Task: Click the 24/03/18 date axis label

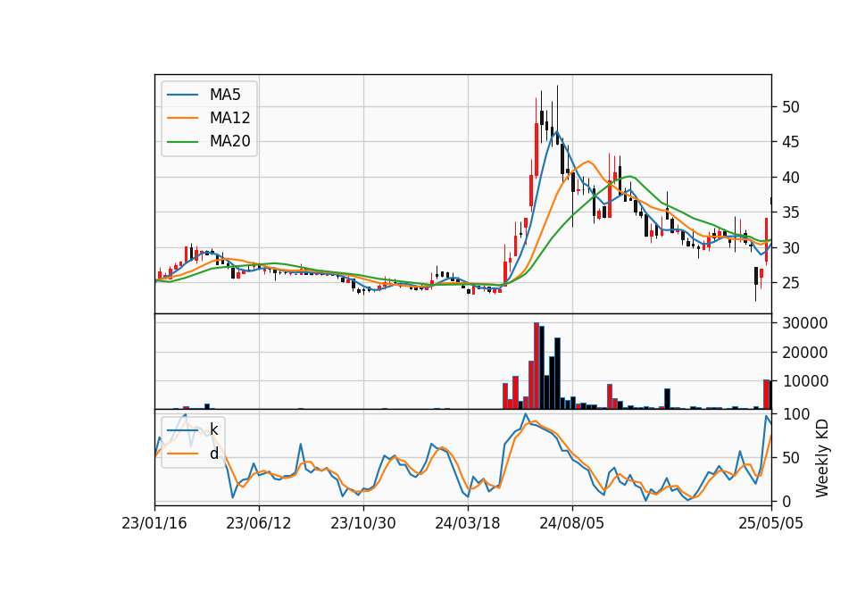Action: coord(467,523)
